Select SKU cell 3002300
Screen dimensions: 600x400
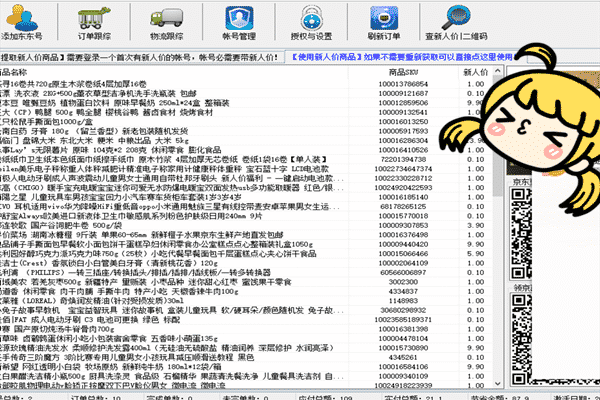pyautogui.click(x=403, y=282)
